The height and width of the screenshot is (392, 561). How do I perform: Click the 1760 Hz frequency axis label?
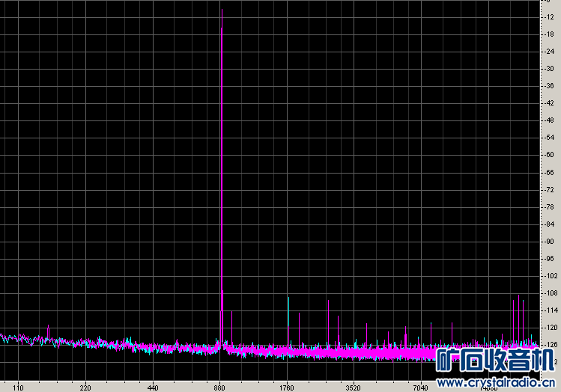[x=287, y=388]
